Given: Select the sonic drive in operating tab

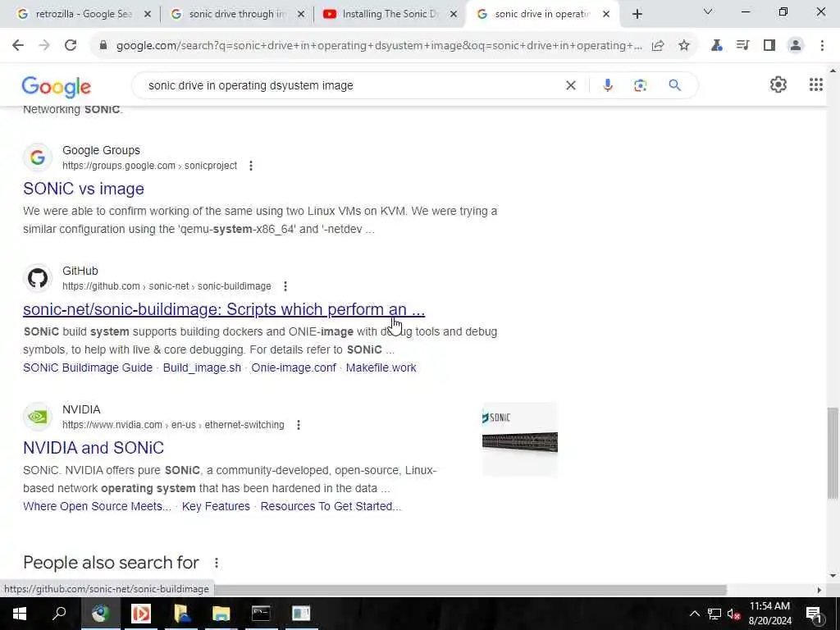Looking at the screenshot, I should pos(541,14).
